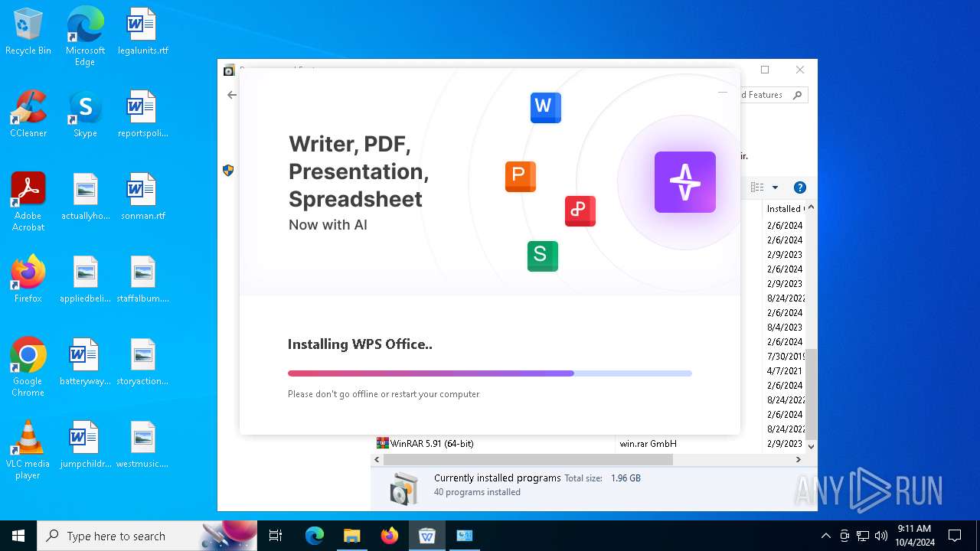Maximize the Programs and Features window
The width and height of the screenshot is (980, 551).
764,70
